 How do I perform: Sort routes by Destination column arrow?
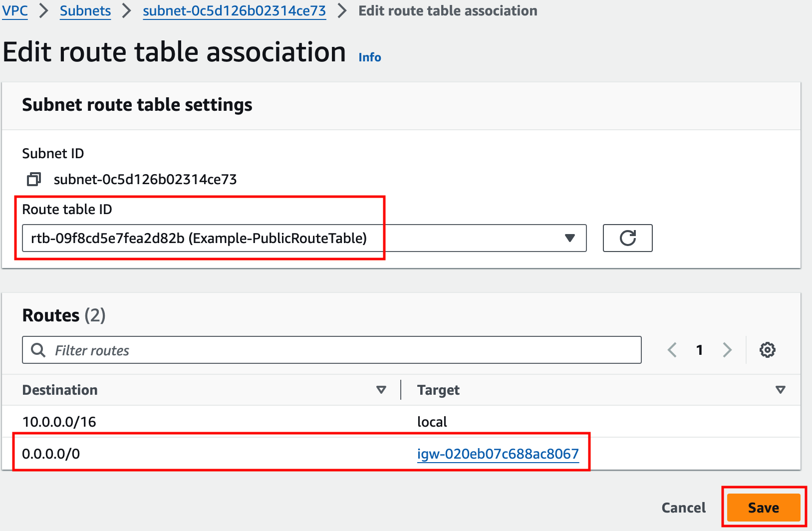381,390
